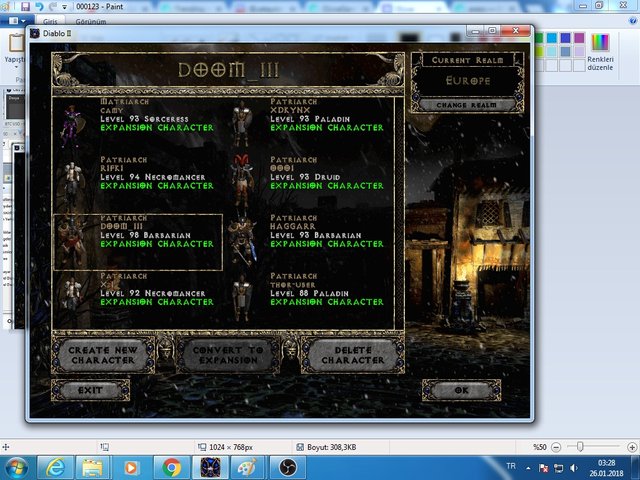Pick the blue-gray swatch in Paint's palette

[565, 51]
